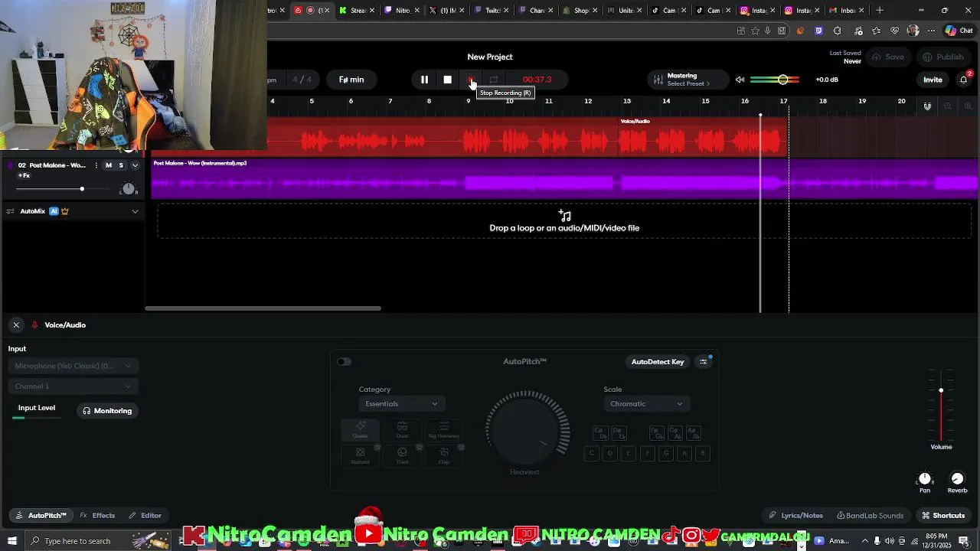Click the Publish button

(943, 57)
